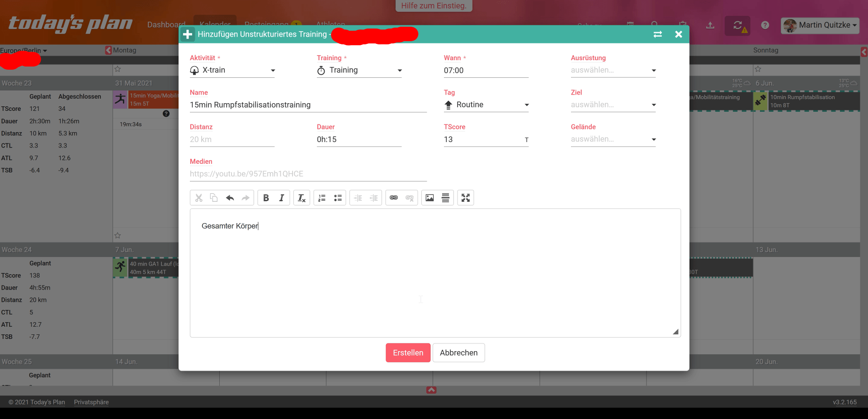
Task: Click Erstellen to create the training
Action: coord(408,353)
